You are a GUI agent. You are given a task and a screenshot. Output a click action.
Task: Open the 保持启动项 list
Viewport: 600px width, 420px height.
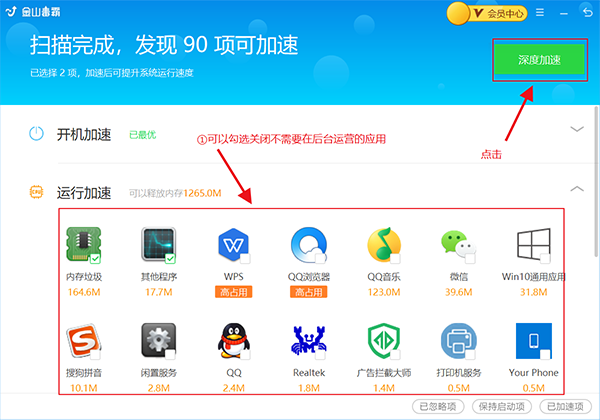pos(502,406)
